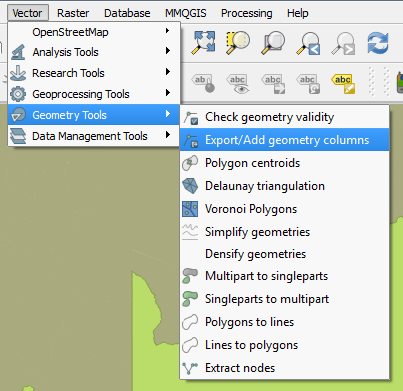
Task: Expand the OpenStreetMap submenu arrow
Action: (168, 31)
